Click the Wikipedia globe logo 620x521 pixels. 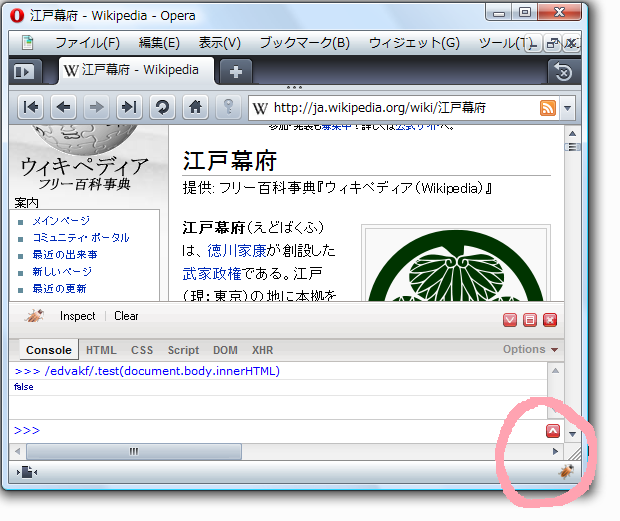point(84,140)
